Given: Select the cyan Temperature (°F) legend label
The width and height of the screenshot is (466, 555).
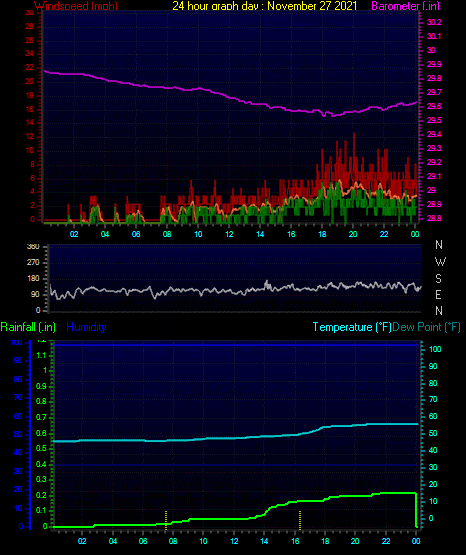Looking at the screenshot, I should click(352, 327).
